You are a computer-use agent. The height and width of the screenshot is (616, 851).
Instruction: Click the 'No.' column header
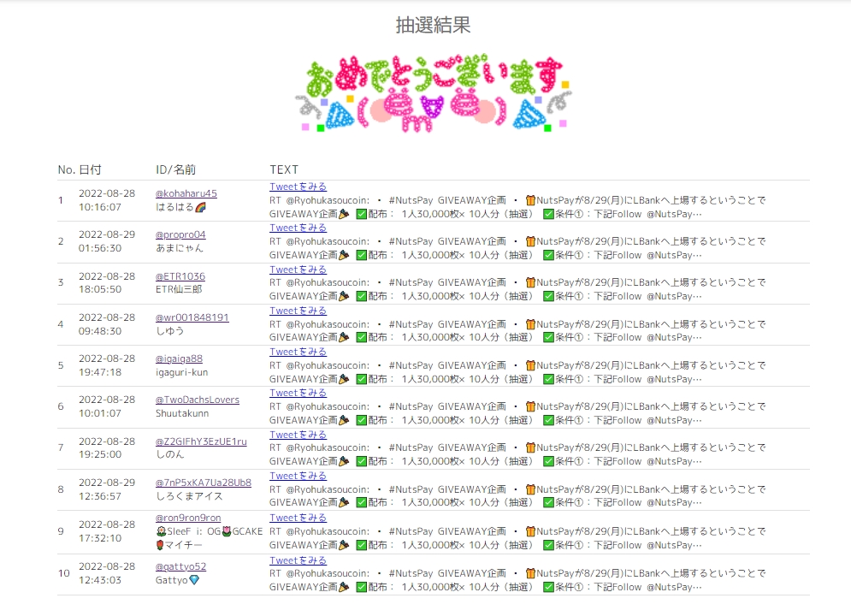[66, 169]
